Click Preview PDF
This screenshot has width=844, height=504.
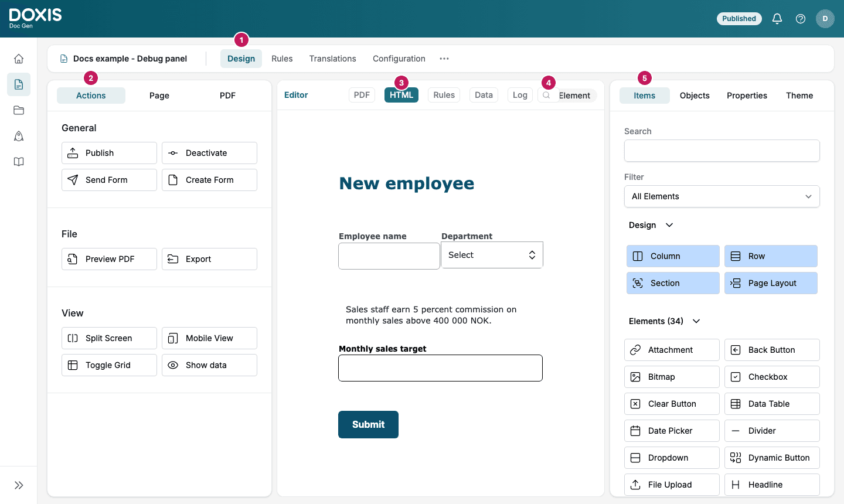click(x=109, y=259)
